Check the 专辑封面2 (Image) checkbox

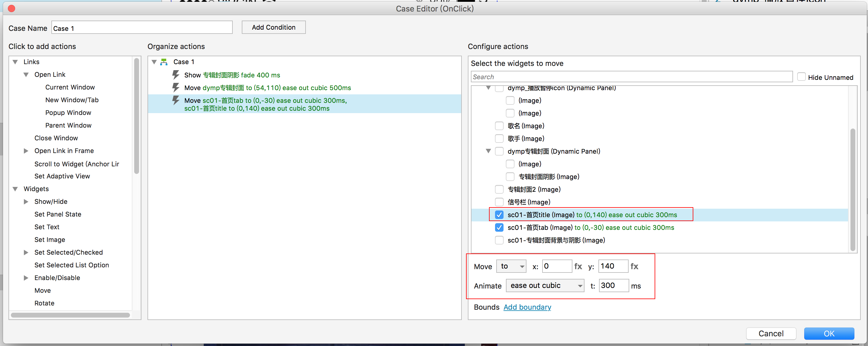click(x=499, y=189)
